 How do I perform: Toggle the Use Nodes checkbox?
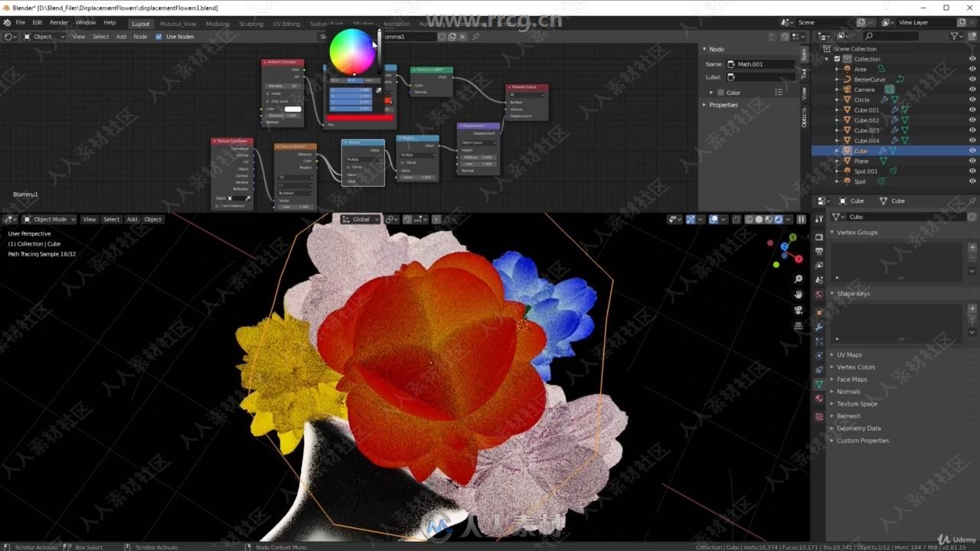click(159, 37)
